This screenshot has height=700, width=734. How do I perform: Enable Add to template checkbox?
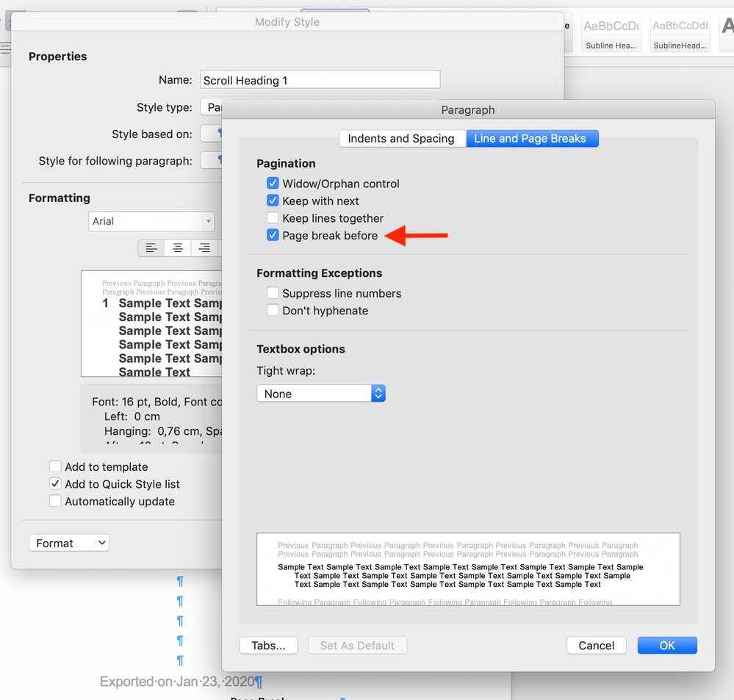[55, 466]
